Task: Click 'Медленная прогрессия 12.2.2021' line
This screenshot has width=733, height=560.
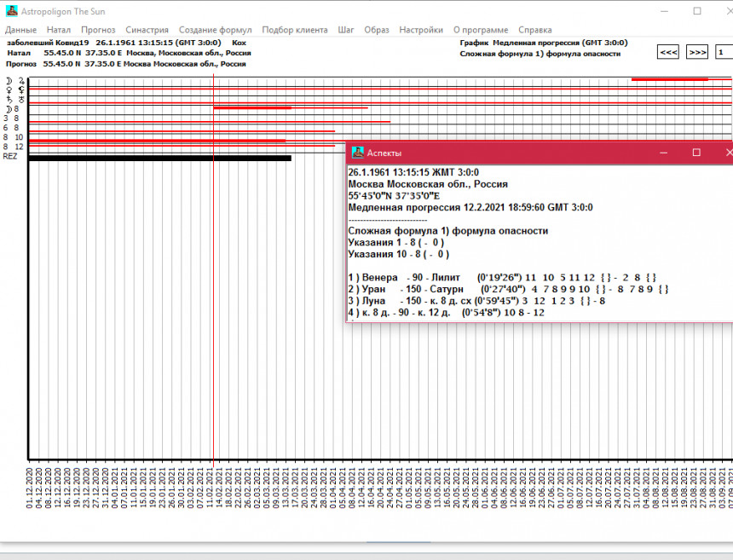Action: (470, 207)
